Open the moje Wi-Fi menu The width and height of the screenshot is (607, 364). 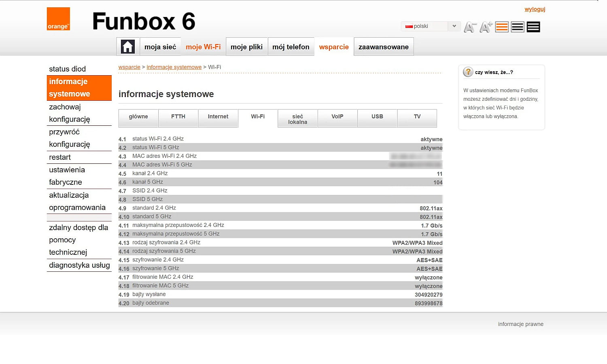[x=203, y=47]
